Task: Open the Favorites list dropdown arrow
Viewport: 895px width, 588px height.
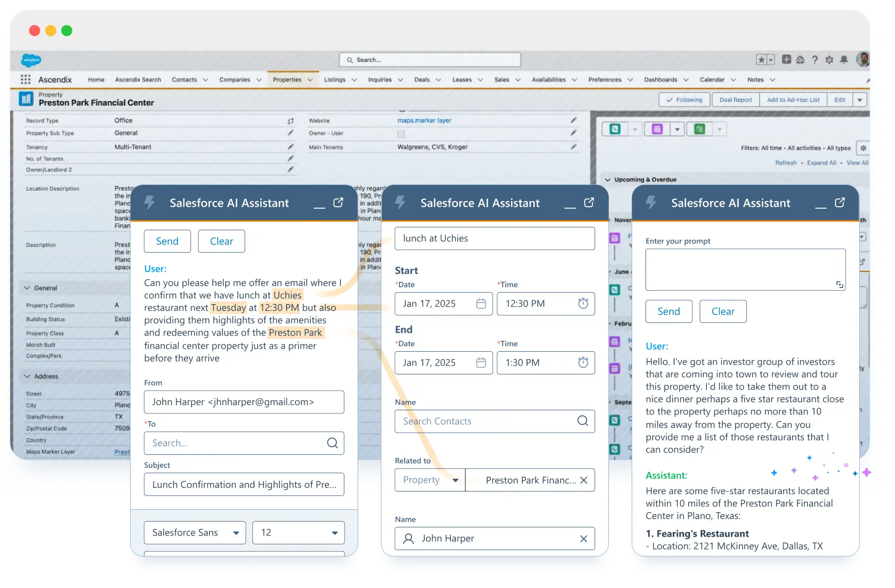Action: [771, 60]
